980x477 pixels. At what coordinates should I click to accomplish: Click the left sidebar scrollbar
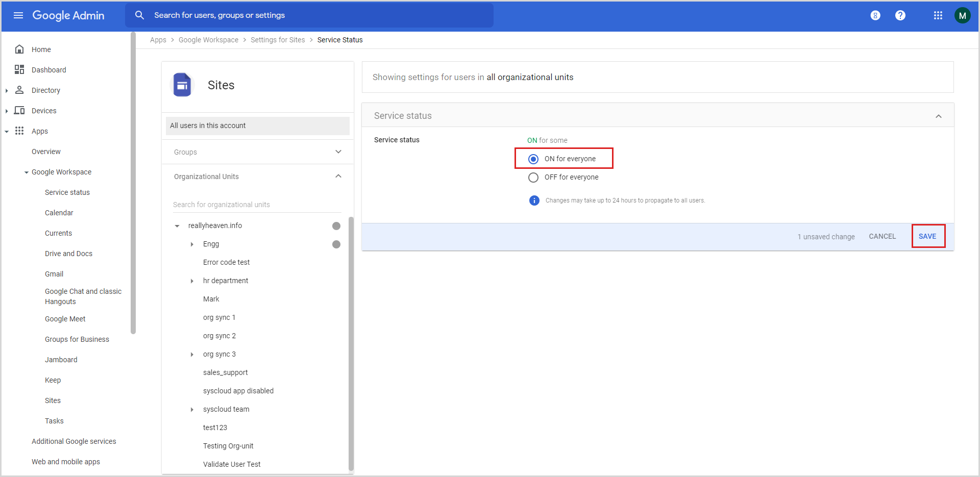tap(133, 183)
